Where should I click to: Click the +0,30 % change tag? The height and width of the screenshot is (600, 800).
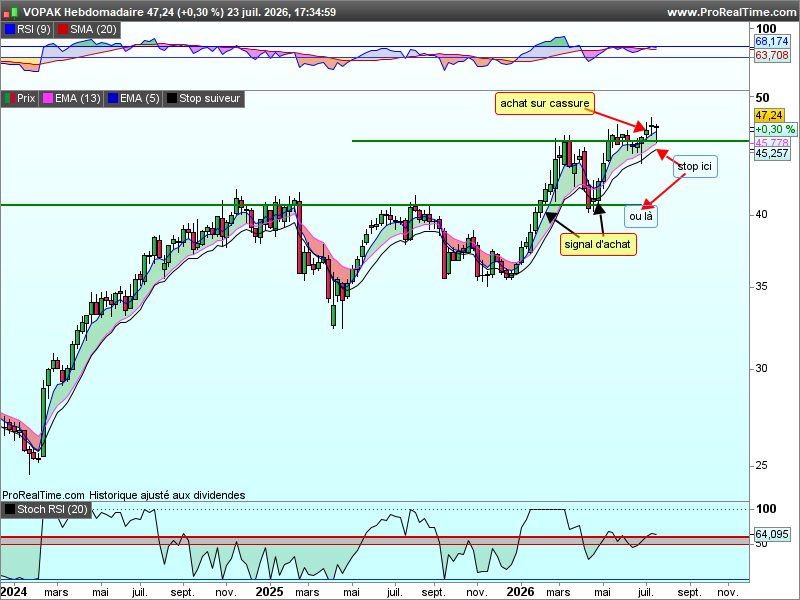click(774, 129)
